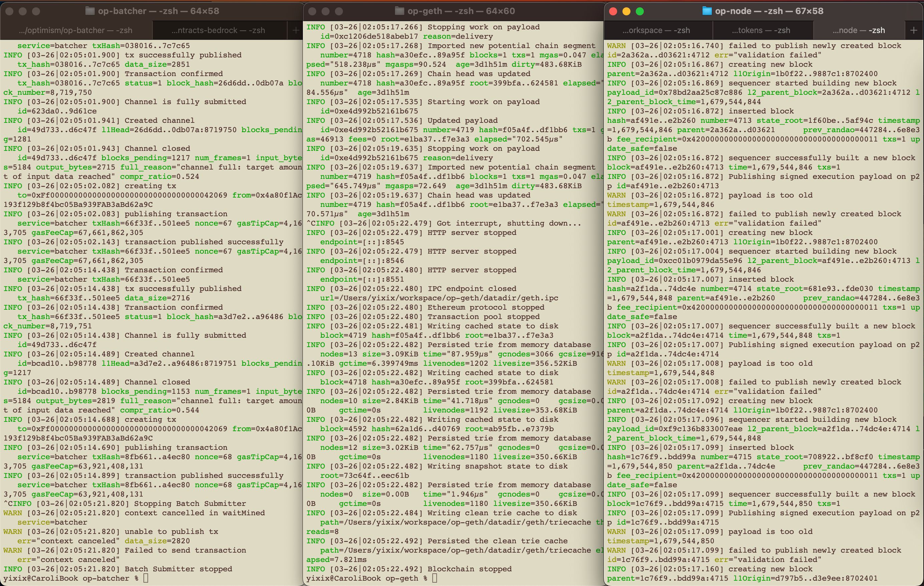The height and width of the screenshot is (586, 924).
Task: Switch to ...ntracts-bedrock — -zsh tab
Action: point(219,30)
